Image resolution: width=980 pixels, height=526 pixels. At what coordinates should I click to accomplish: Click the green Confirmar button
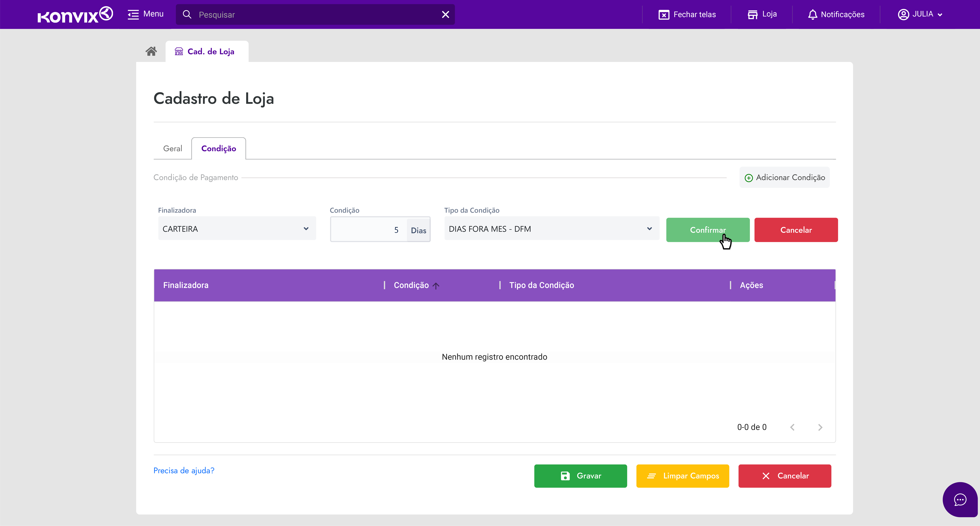(708, 230)
